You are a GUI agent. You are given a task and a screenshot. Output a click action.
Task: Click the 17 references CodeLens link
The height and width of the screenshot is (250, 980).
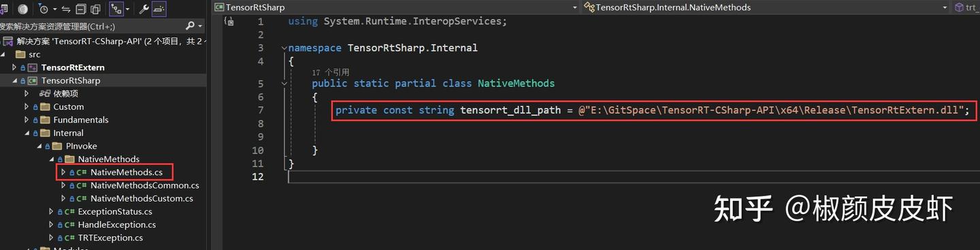[x=330, y=72]
